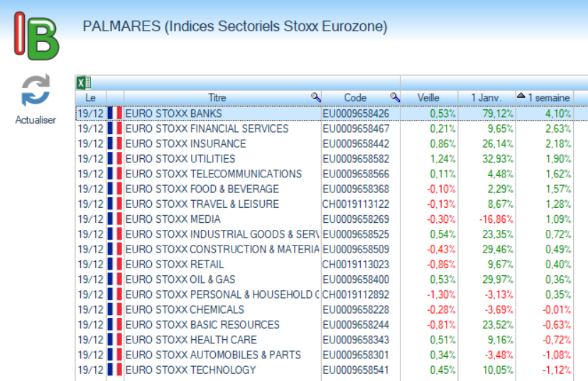Click the Actualiser refresh arrows icon
The width and height of the screenshot is (588, 381).
[x=36, y=91]
